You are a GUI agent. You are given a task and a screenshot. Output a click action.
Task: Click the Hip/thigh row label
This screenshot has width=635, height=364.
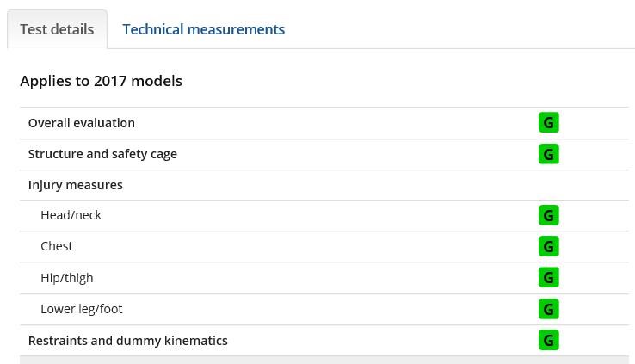pos(67,278)
